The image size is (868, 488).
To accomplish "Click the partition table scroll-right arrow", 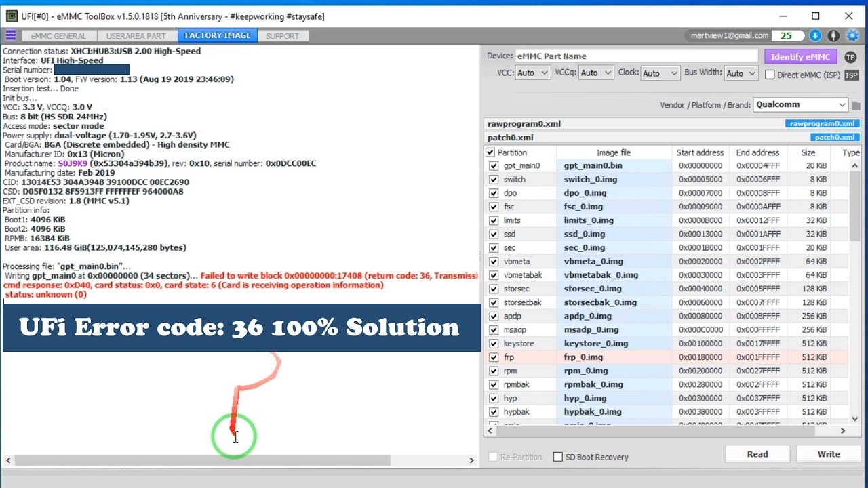I will click(x=843, y=430).
